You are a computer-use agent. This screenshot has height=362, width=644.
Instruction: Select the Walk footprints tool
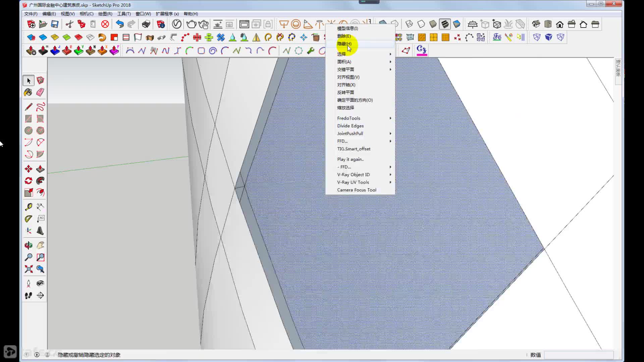pos(29,295)
